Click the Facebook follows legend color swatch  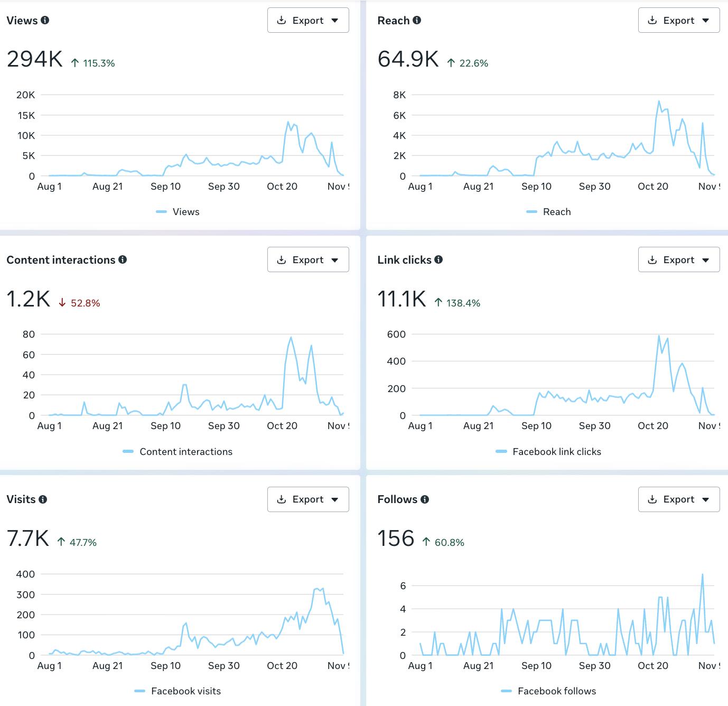tap(506, 691)
